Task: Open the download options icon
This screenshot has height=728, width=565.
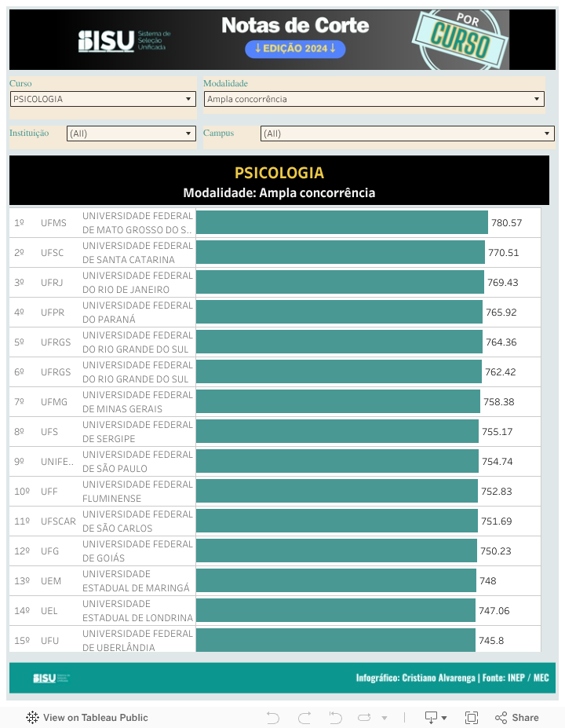Action: [435, 717]
